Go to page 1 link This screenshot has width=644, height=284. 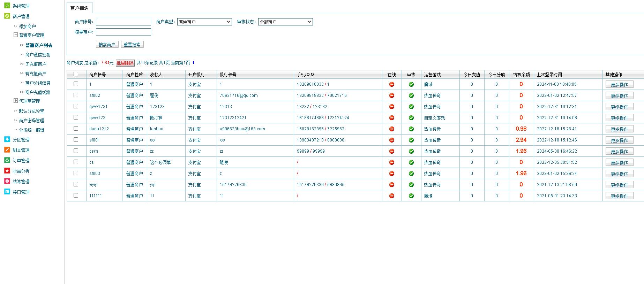tap(193, 63)
